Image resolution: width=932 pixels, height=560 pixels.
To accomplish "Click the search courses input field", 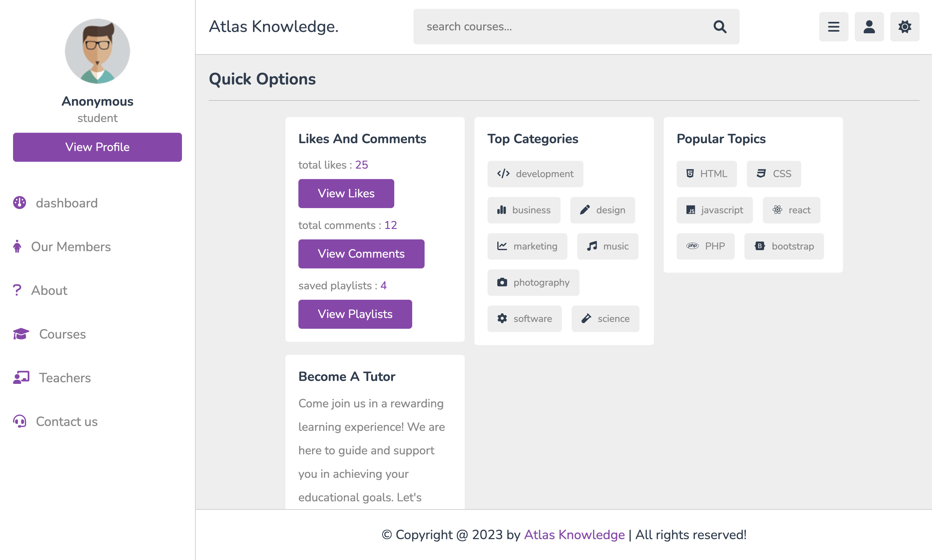I will [x=562, y=27].
